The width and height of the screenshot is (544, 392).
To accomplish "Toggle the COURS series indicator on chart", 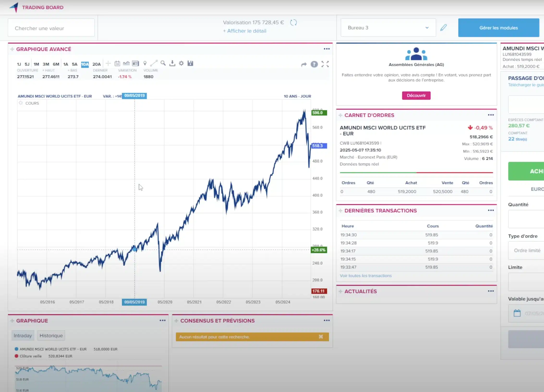I will click(x=21, y=103).
